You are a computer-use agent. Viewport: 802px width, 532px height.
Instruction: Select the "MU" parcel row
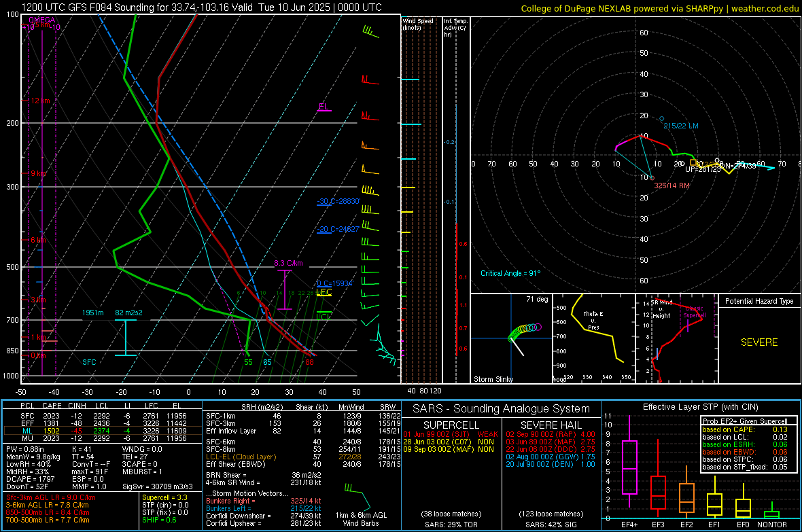coord(103,438)
